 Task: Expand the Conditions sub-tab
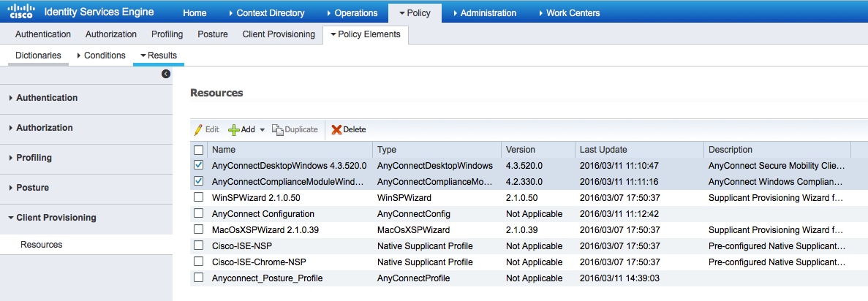(x=101, y=56)
